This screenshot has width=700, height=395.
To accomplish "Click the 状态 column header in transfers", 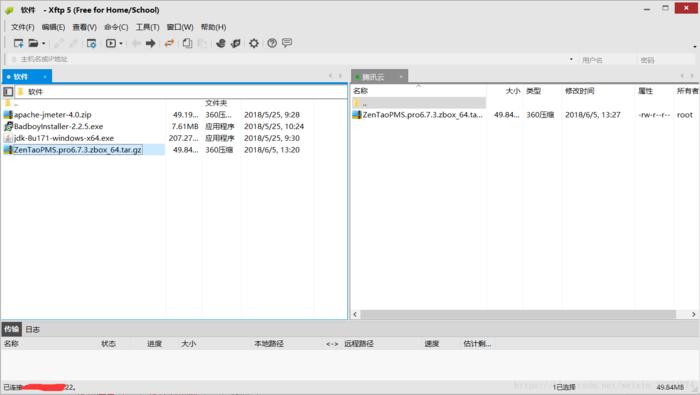I will [x=108, y=344].
